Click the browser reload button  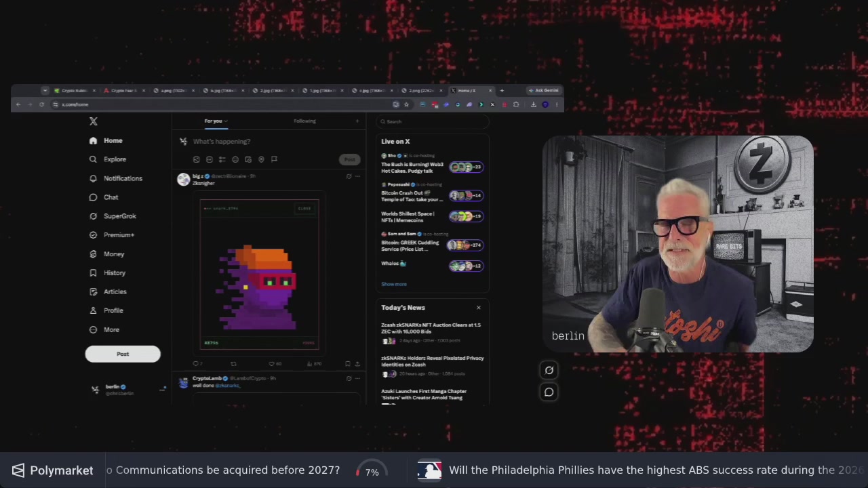coord(42,105)
